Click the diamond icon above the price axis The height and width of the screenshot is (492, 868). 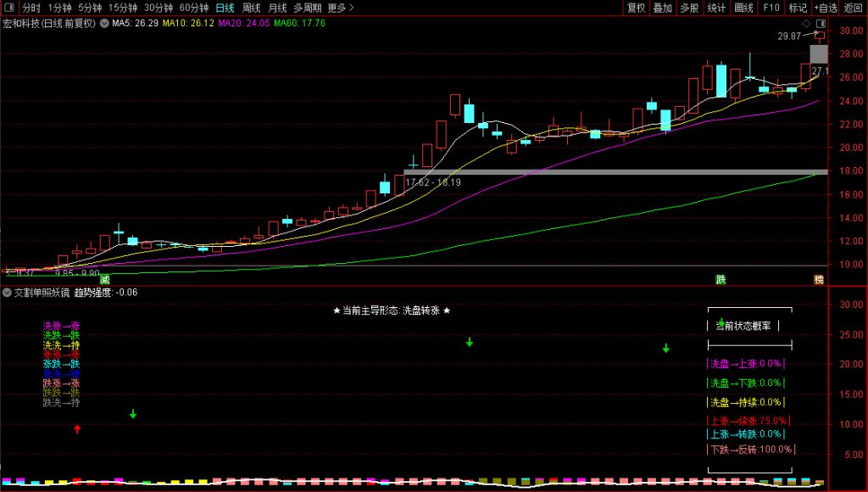pyautogui.click(x=819, y=23)
